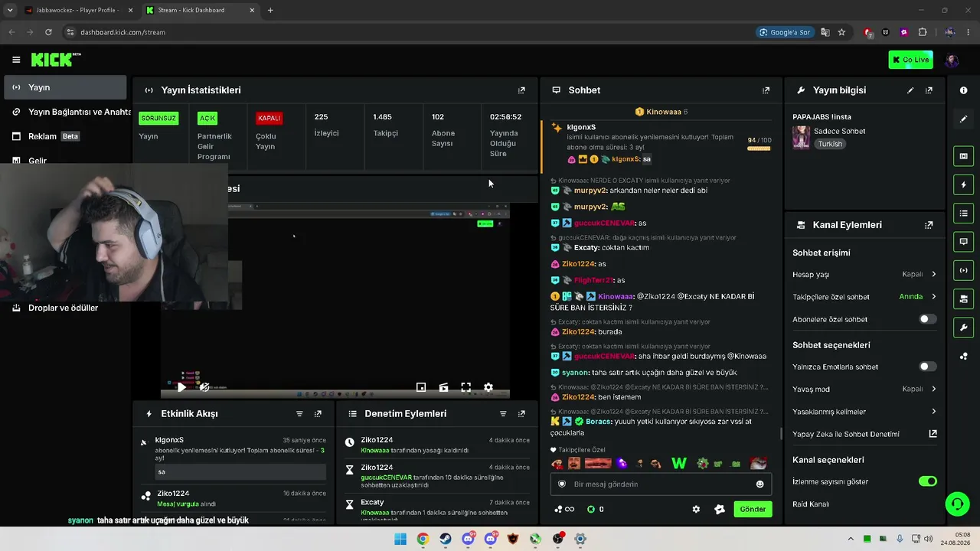
Task: Open the Reklam Beta menu item
Action: [65, 136]
